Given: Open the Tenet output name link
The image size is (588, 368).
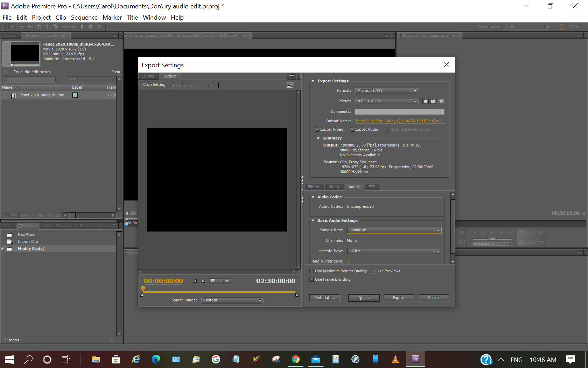Looking at the screenshot, I should (x=399, y=121).
